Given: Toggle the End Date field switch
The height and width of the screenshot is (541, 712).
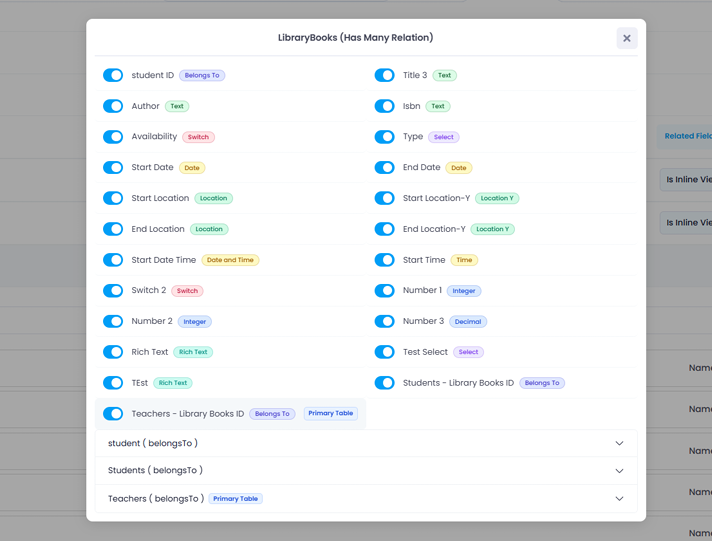Looking at the screenshot, I should [x=385, y=168].
